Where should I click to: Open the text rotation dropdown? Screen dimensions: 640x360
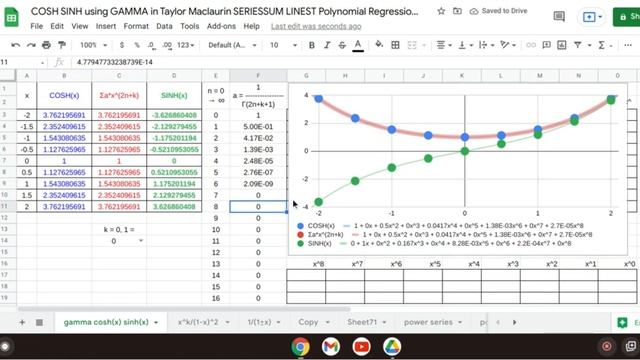[508, 45]
